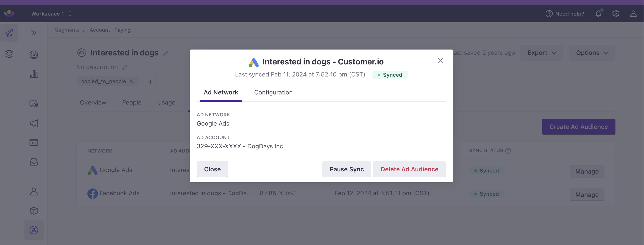The height and width of the screenshot is (245, 644).
Task: Click the segment icon beside Interested in dogs
Action: click(81, 53)
